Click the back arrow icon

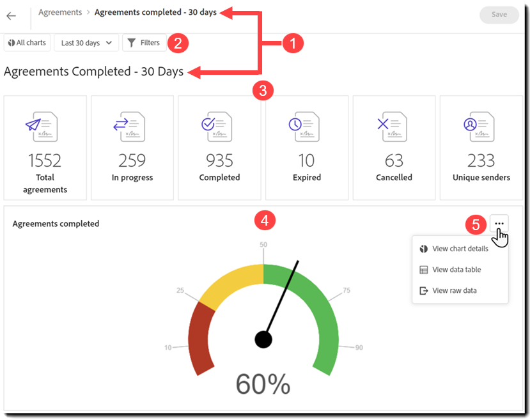click(x=11, y=16)
